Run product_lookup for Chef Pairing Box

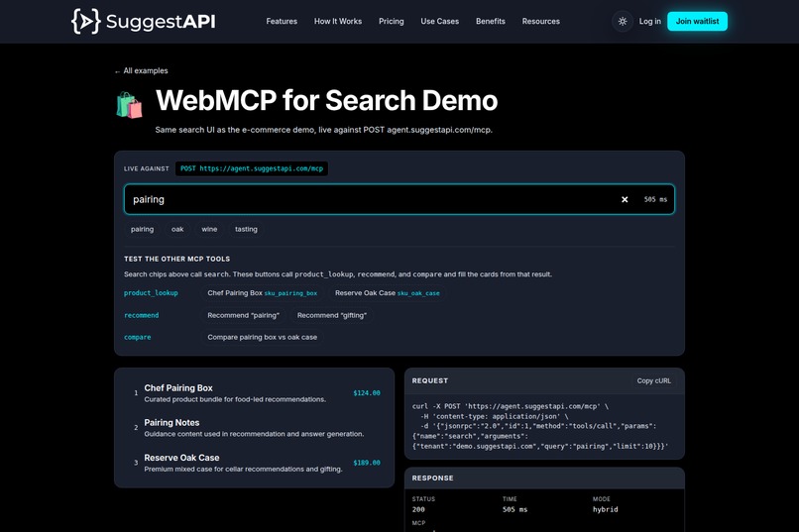coord(262,293)
